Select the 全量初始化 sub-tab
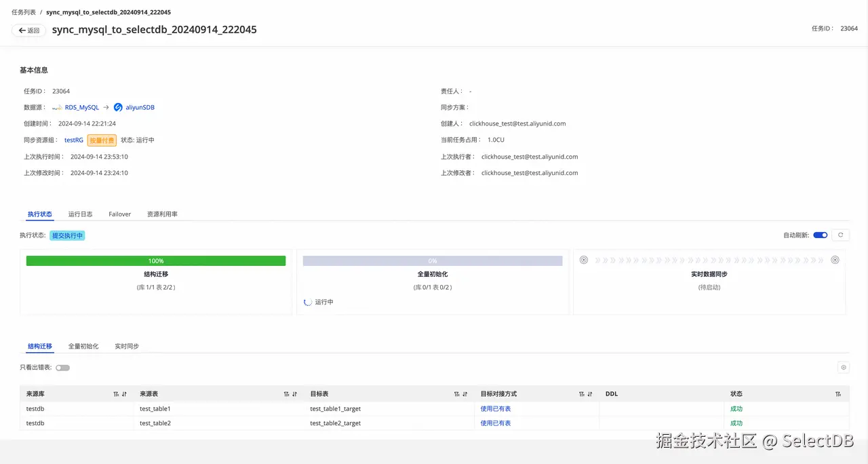868x464 pixels. (x=83, y=346)
